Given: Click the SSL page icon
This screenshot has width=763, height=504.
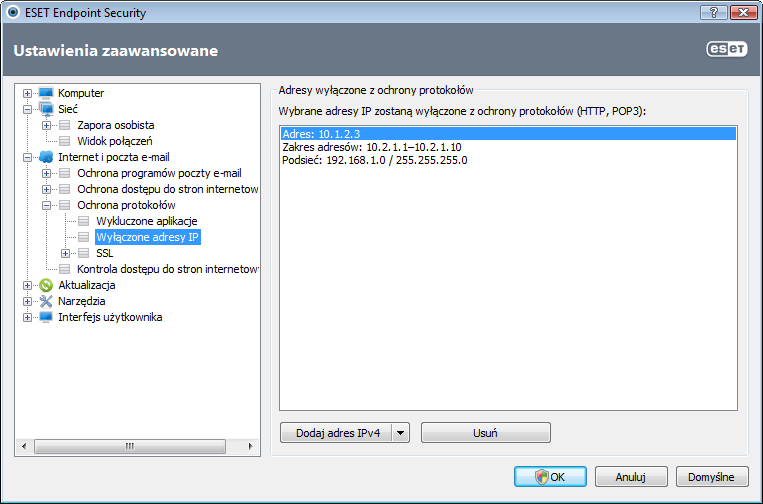Looking at the screenshot, I should coord(84,253).
